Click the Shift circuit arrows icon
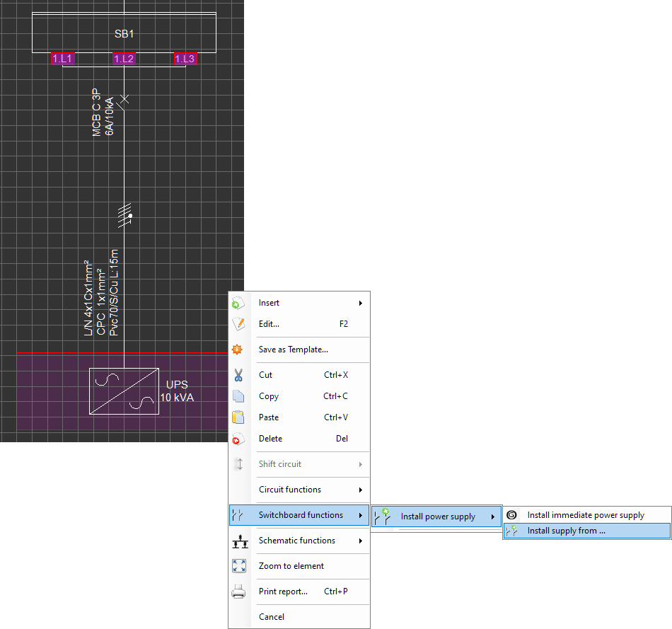The image size is (672, 629). pos(240,464)
